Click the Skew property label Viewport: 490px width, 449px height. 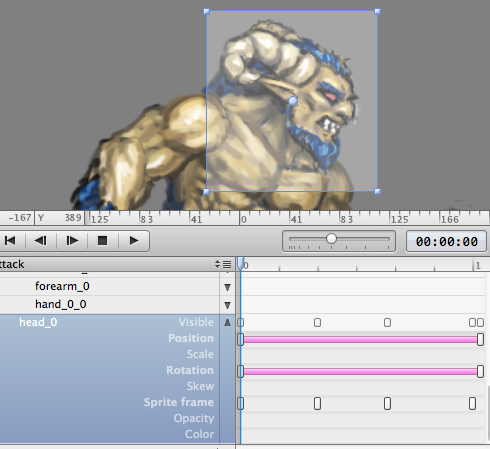[x=200, y=386]
